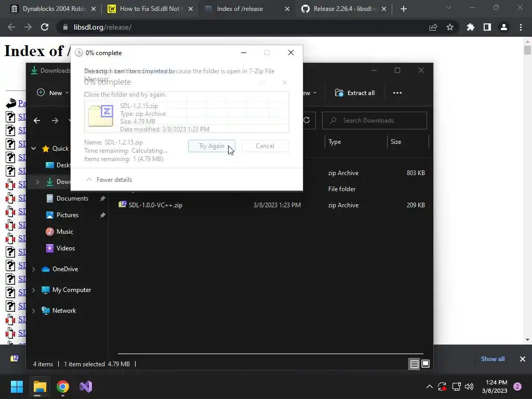Reload the libsdl.org page
This screenshot has height=399, width=532.
point(45,27)
